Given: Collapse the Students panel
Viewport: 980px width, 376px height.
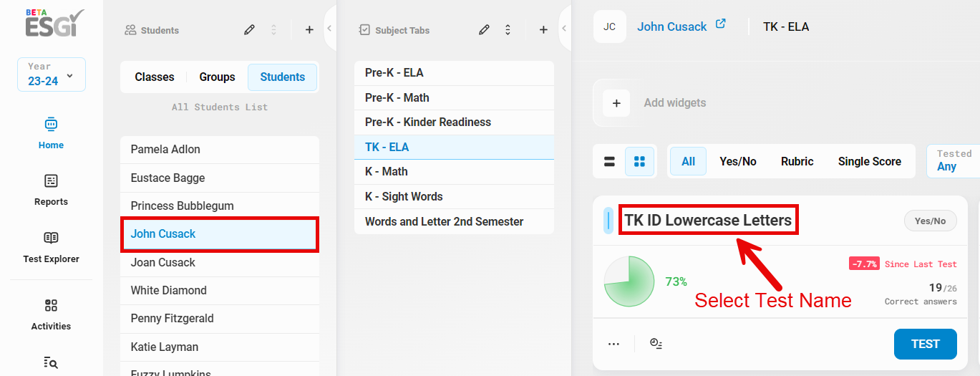Looking at the screenshot, I should tap(329, 29).
